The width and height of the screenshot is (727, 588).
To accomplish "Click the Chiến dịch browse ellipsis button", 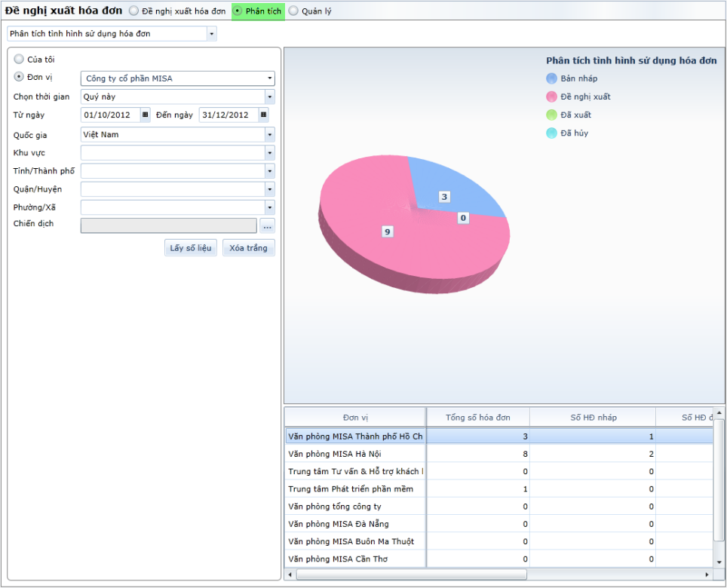I will click(267, 225).
